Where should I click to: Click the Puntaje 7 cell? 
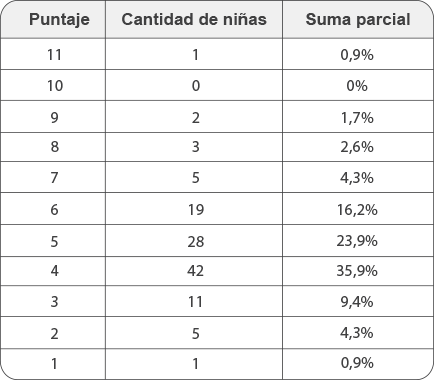[53, 177]
